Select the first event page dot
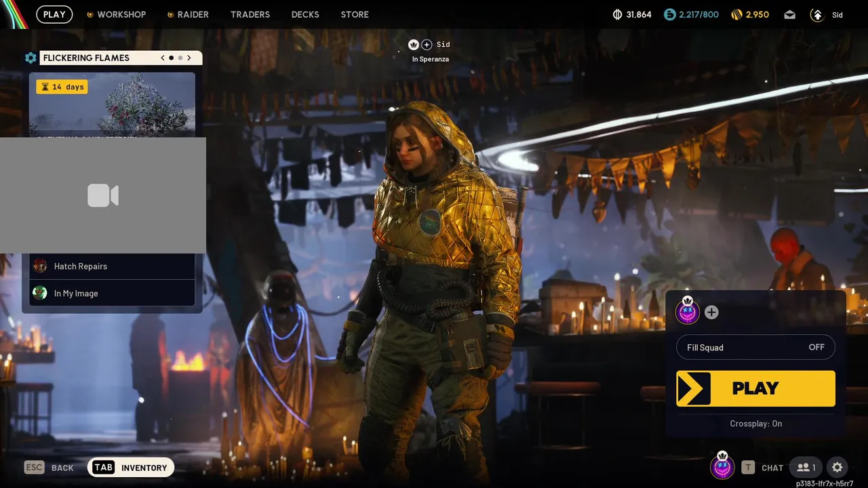868x488 pixels. [x=171, y=58]
